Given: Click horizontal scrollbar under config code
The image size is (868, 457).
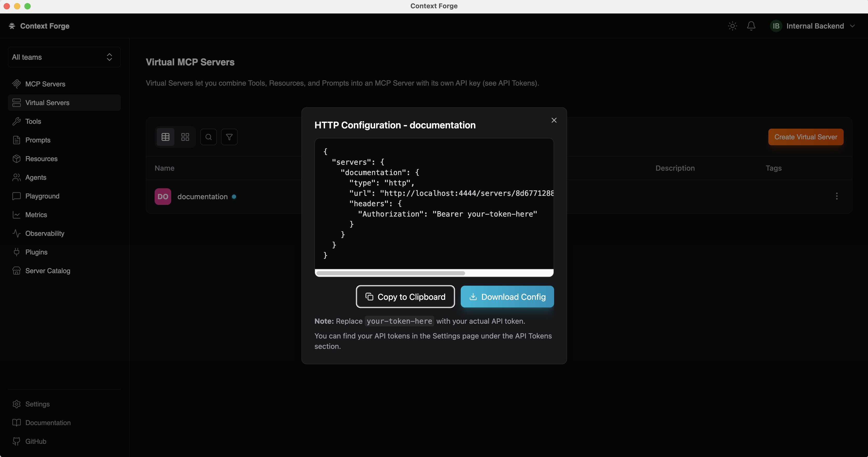Looking at the screenshot, I should (391, 273).
